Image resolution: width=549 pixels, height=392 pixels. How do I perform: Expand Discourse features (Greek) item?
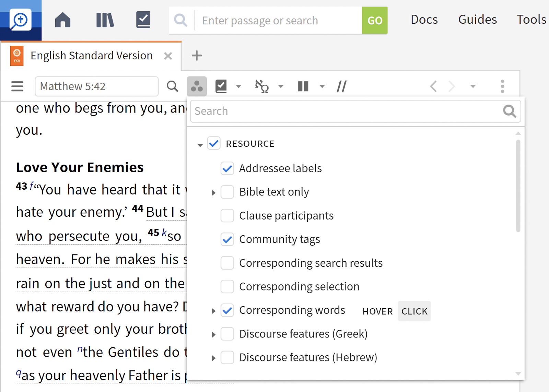tap(213, 335)
